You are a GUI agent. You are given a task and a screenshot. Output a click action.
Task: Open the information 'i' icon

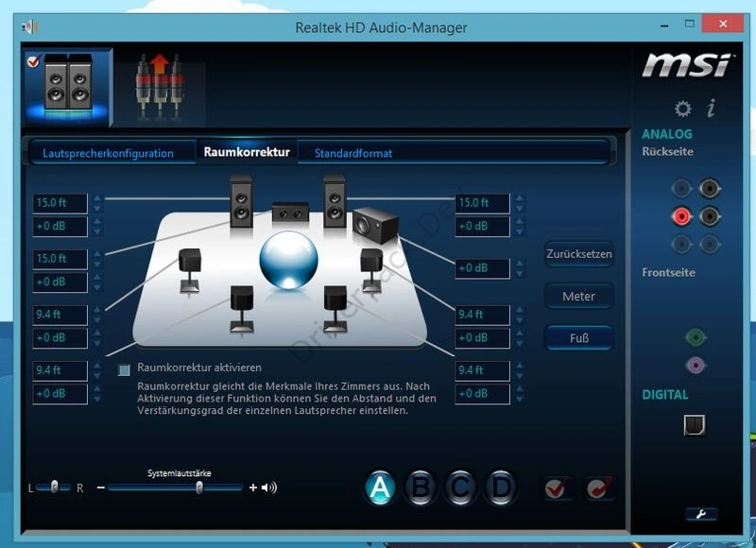point(711,108)
